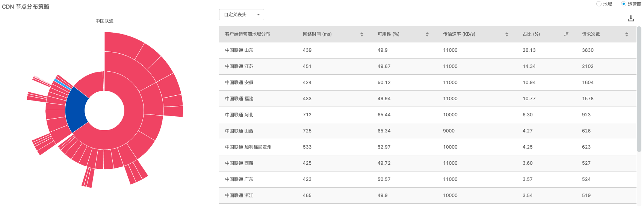The height and width of the screenshot is (209, 644).
Task: Click network time value 725
Action: pyautogui.click(x=307, y=131)
